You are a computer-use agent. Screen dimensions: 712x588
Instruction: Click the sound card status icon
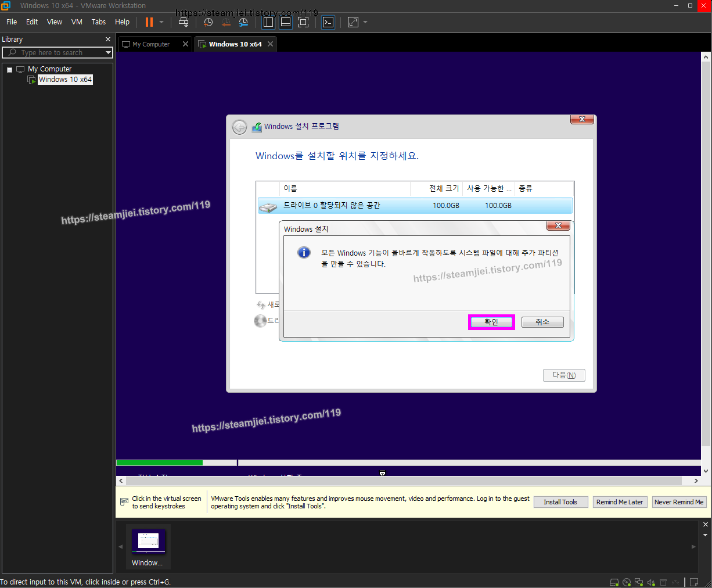click(651, 582)
